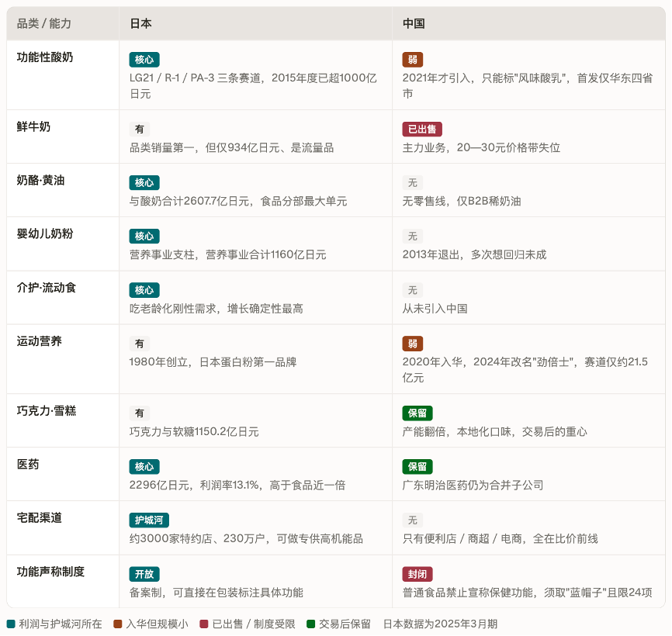
Task: Click the 核心 badge in 介护·流动食 row
Action: pos(144,290)
